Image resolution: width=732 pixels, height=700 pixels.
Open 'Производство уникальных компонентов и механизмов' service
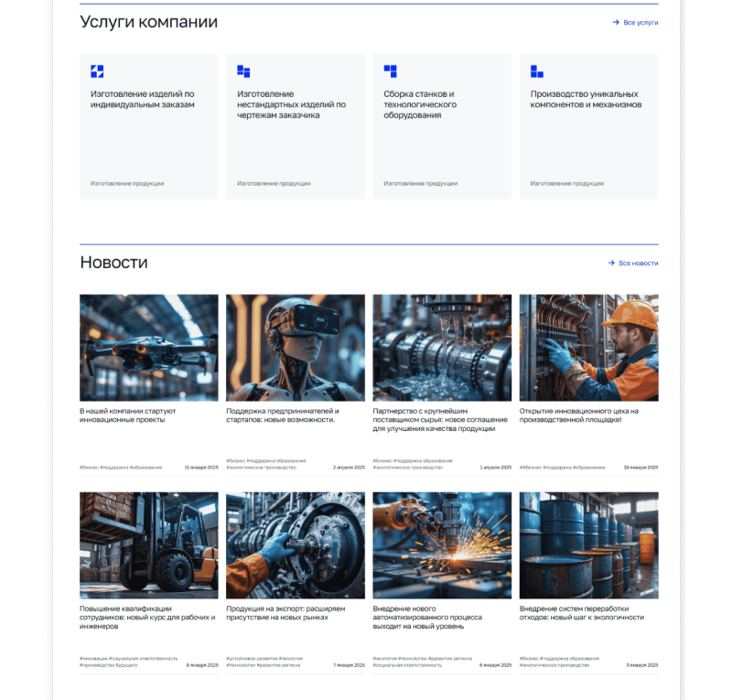point(586,99)
